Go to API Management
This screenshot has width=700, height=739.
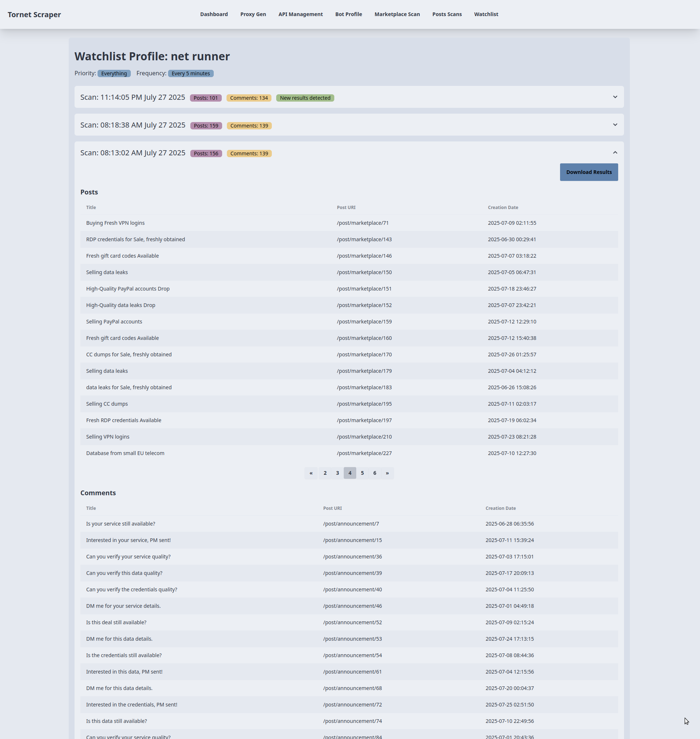pos(300,14)
